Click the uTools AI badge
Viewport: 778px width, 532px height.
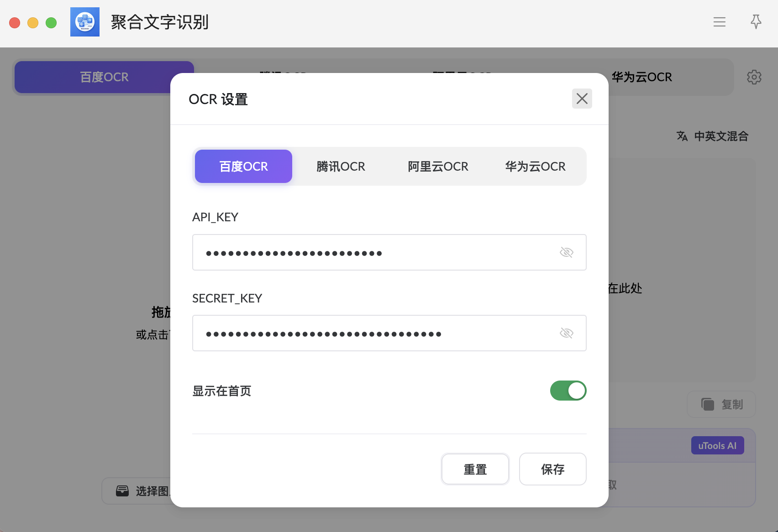(x=717, y=445)
